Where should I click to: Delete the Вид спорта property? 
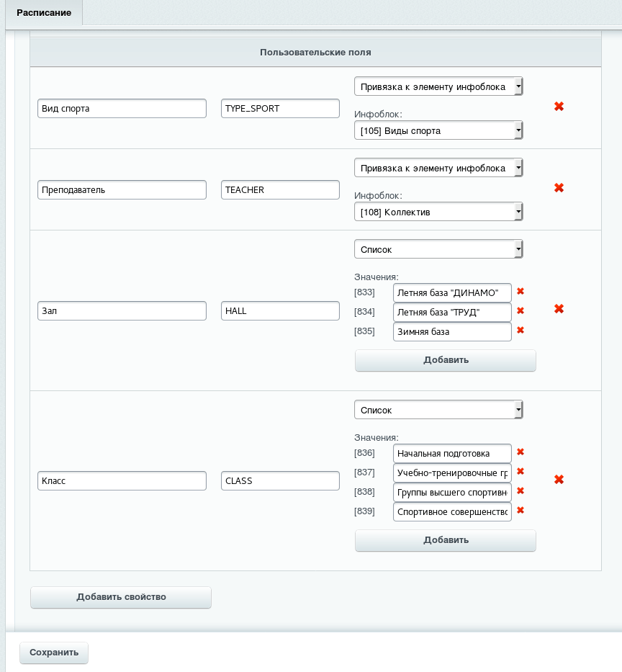coord(559,107)
